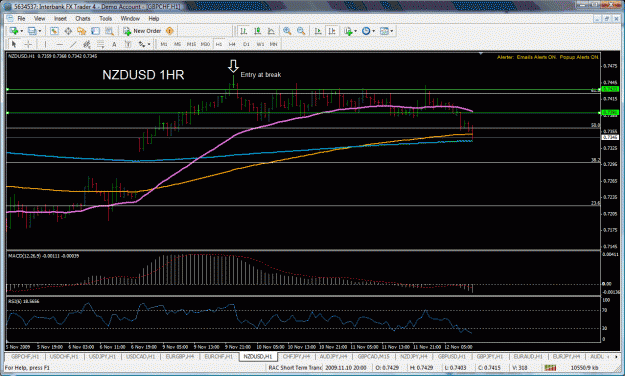This screenshot has width=625, height=376.
Task: Open the Navigator folder icon
Action: [82, 31]
